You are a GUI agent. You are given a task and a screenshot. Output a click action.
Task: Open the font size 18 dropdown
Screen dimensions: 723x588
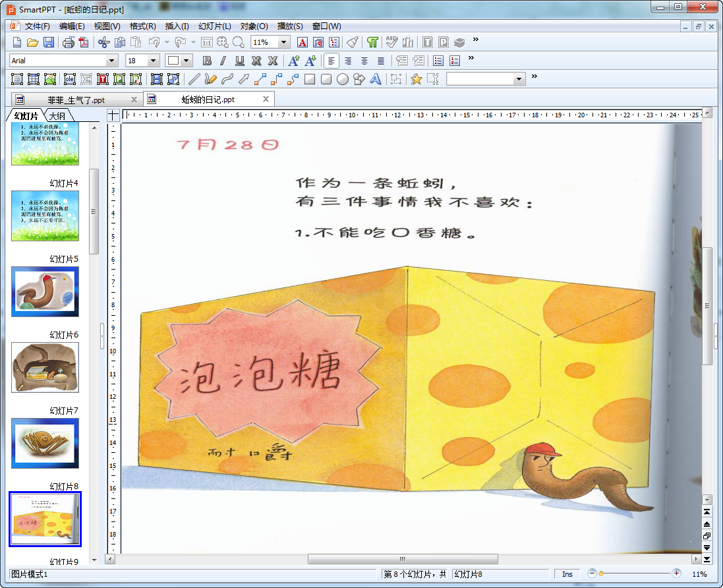click(153, 61)
